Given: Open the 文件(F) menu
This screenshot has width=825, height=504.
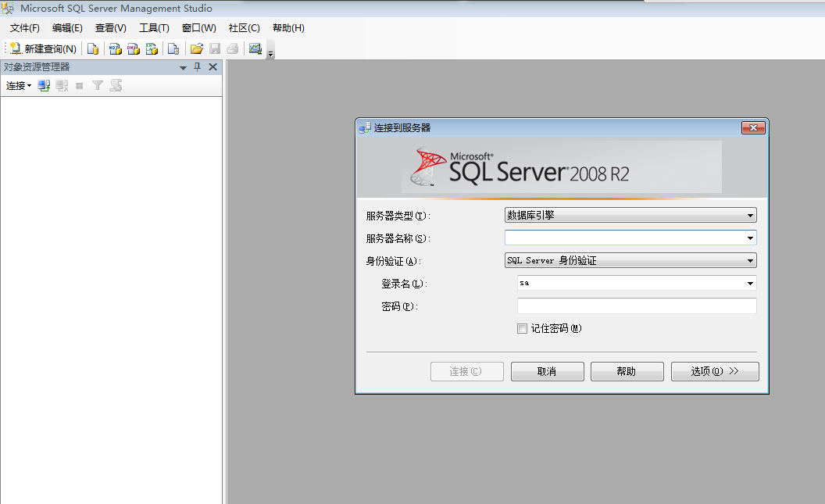Looking at the screenshot, I should click(x=25, y=28).
